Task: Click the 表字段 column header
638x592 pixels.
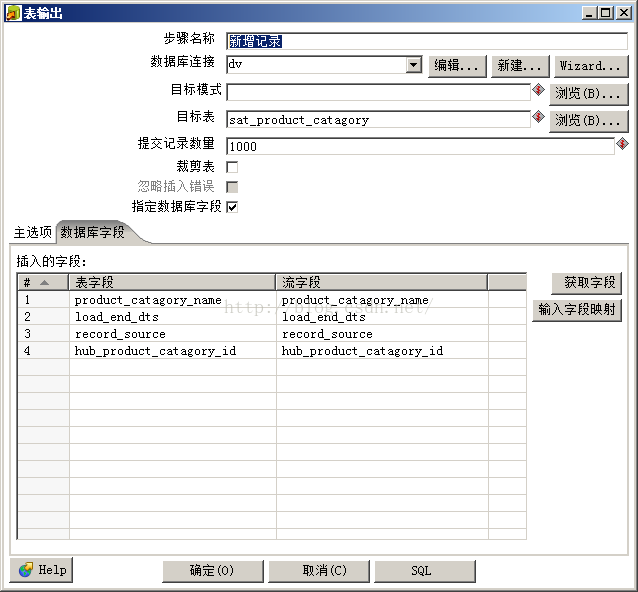Action: [172, 282]
